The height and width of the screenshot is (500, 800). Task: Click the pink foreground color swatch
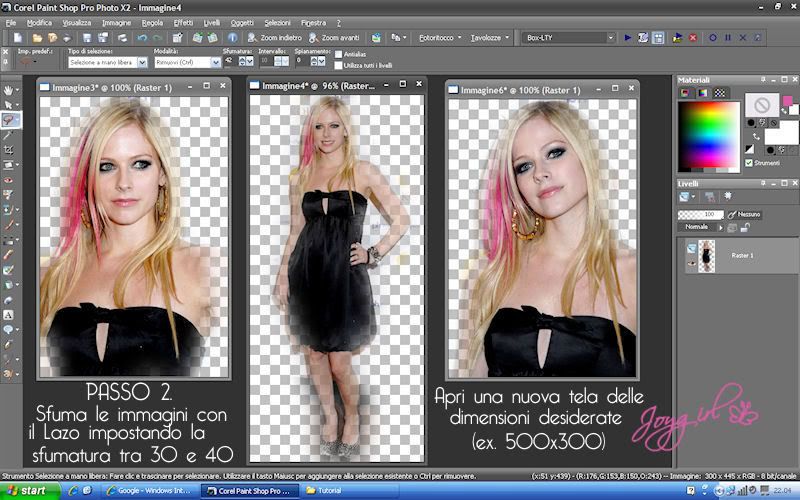(x=788, y=99)
